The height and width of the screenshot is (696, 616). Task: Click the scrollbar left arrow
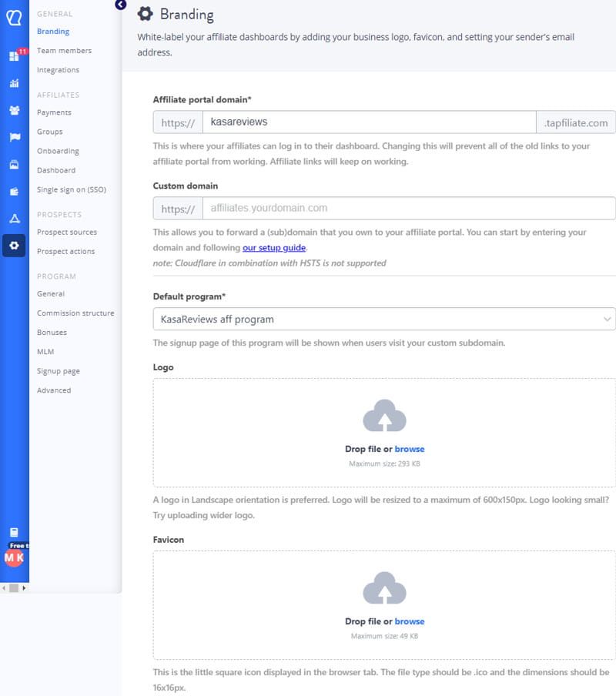coord(4,588)
